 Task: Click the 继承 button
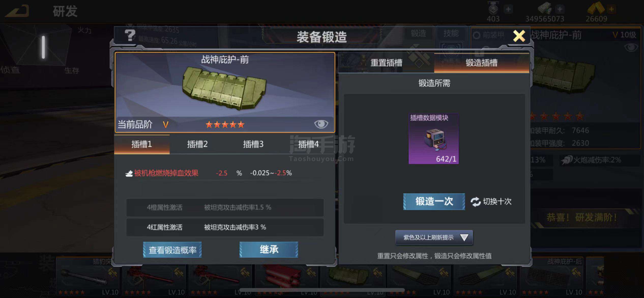click(269, 249)
